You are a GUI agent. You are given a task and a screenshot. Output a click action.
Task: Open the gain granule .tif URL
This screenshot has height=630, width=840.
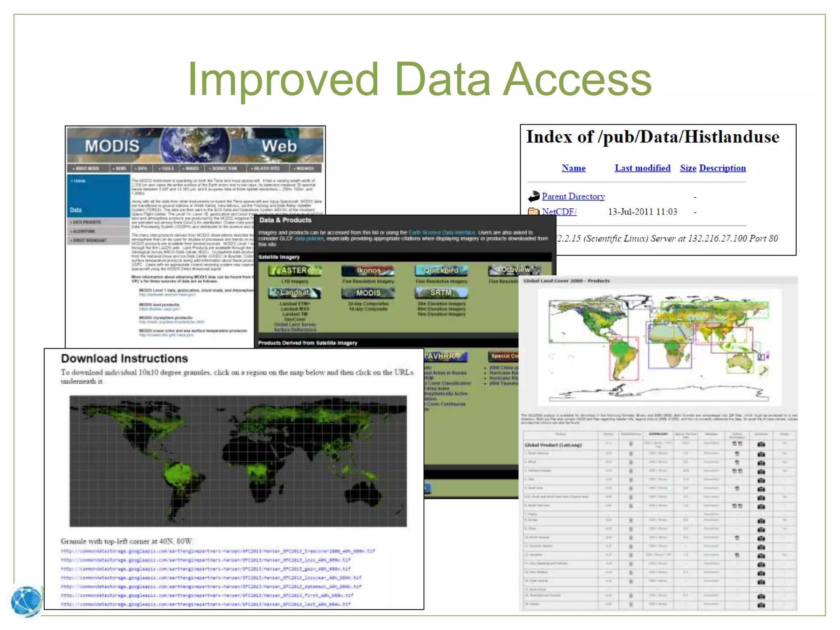tap(206, 569)
